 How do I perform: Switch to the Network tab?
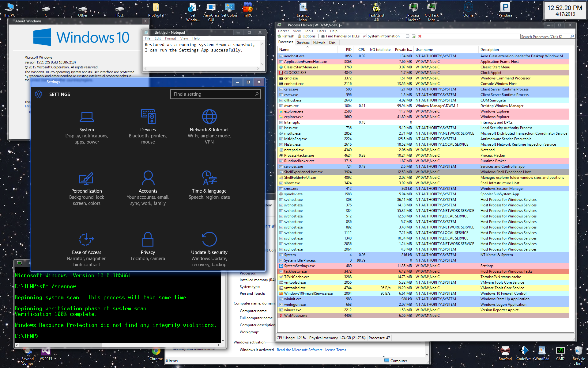coord(319,43)
